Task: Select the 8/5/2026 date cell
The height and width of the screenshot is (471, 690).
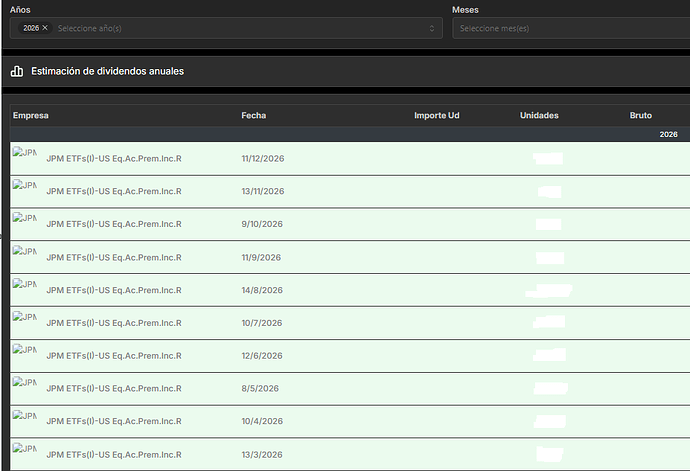Action: pyautogui.click(x=260, y=389)
